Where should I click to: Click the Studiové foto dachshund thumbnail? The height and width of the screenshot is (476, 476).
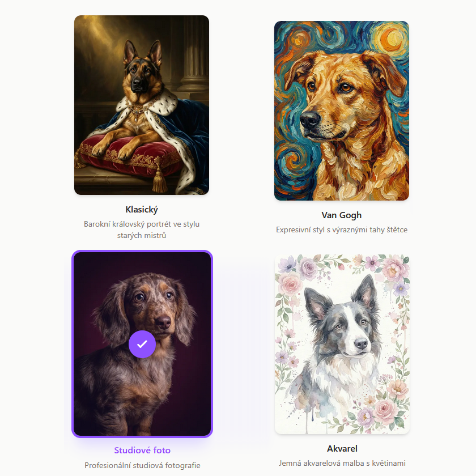pyautogui.click(x=142, y=344)
